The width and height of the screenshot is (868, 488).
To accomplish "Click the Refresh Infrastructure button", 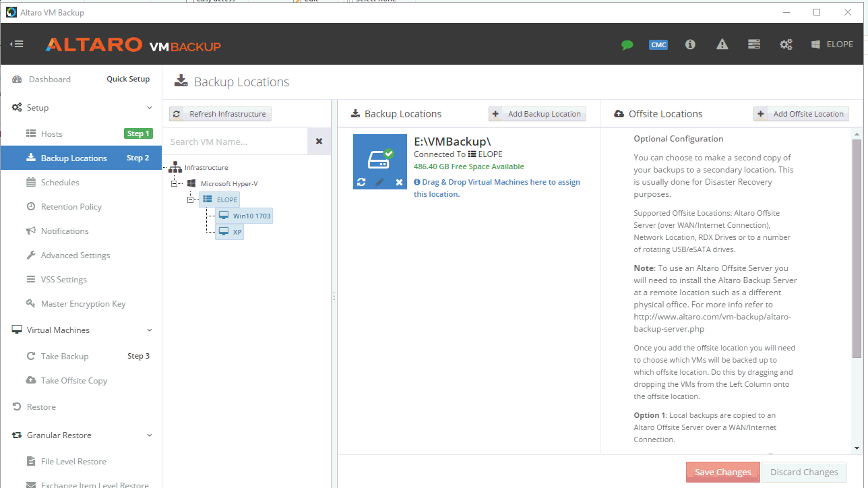I will 220,114.
